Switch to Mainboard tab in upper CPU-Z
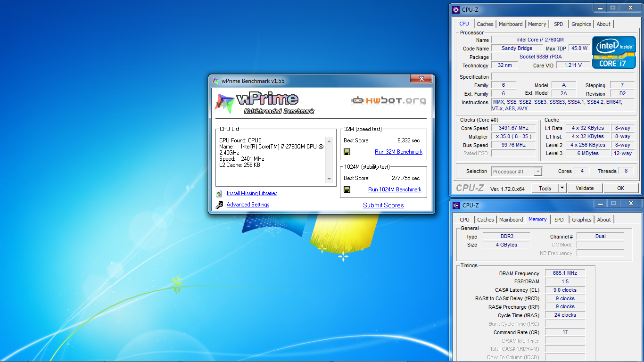Viewport: 644px width, 362px height. click(x=511, y=24)
